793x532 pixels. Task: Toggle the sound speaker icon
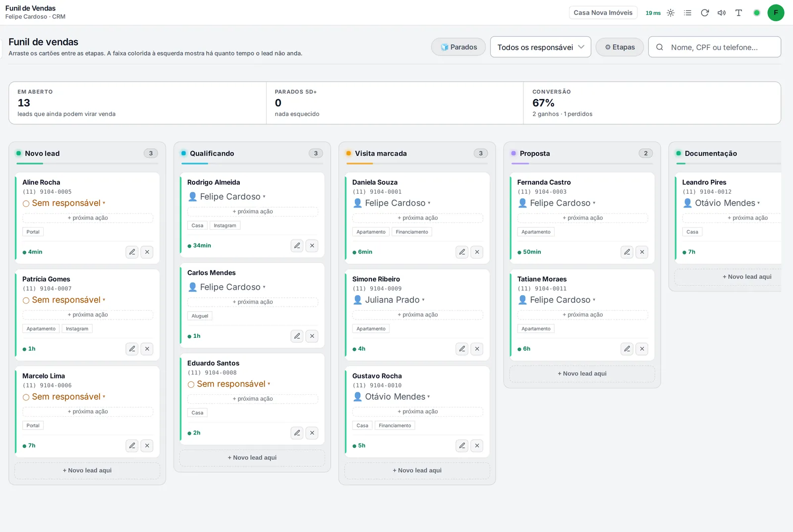[x=722, y=13]
